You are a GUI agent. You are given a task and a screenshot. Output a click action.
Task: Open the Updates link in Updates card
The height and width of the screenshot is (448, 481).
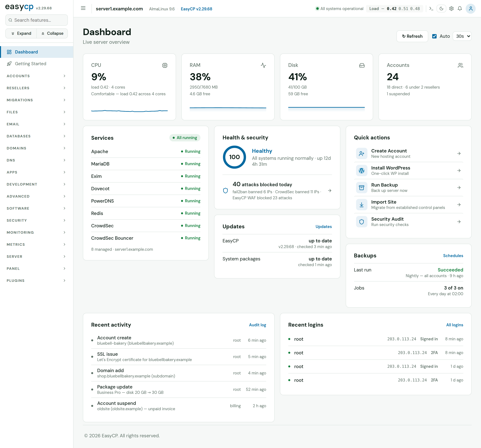324,227
